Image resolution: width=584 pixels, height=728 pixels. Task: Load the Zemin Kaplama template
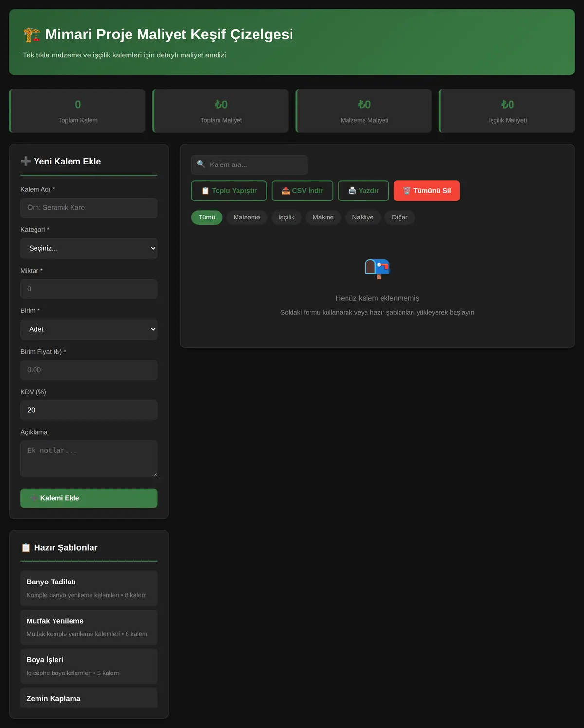click(x=89, y=698)
